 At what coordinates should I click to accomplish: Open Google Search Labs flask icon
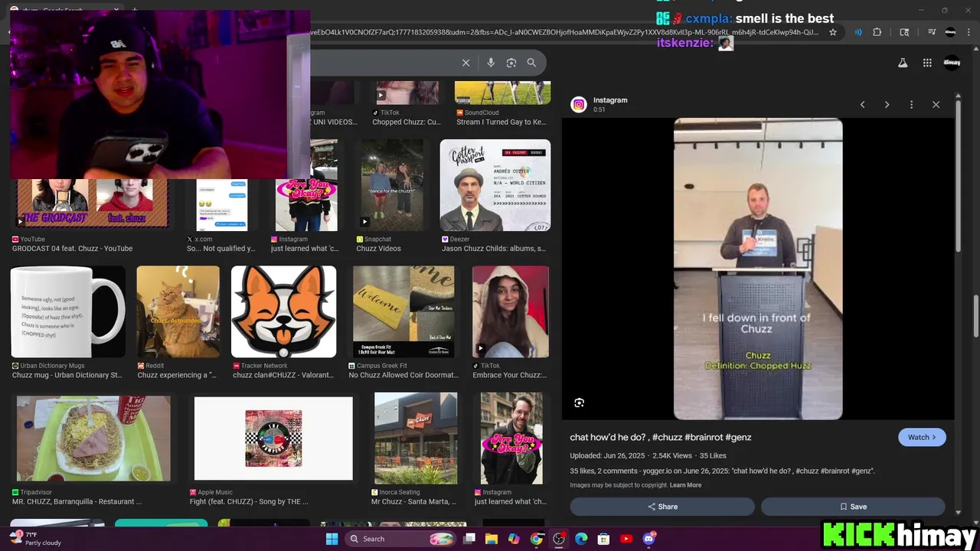(x=903, y=63)
